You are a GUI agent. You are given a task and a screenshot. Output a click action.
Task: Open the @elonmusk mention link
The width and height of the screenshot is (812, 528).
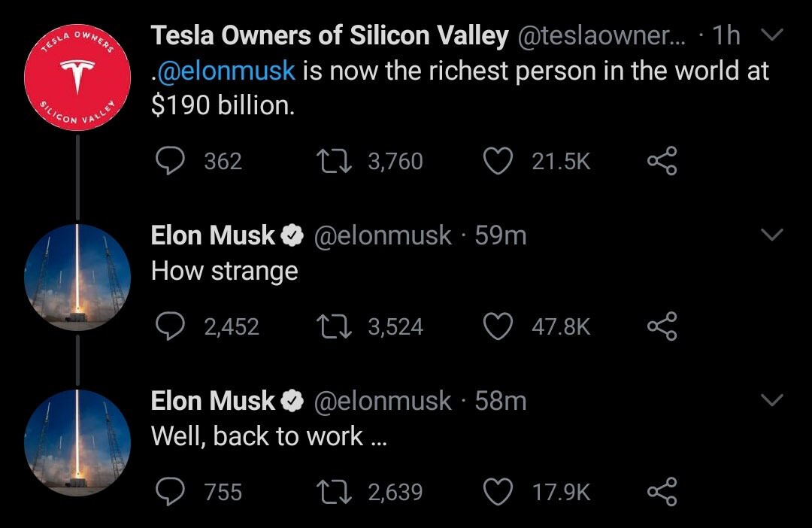pyautogui.click(x=226, y=71)
